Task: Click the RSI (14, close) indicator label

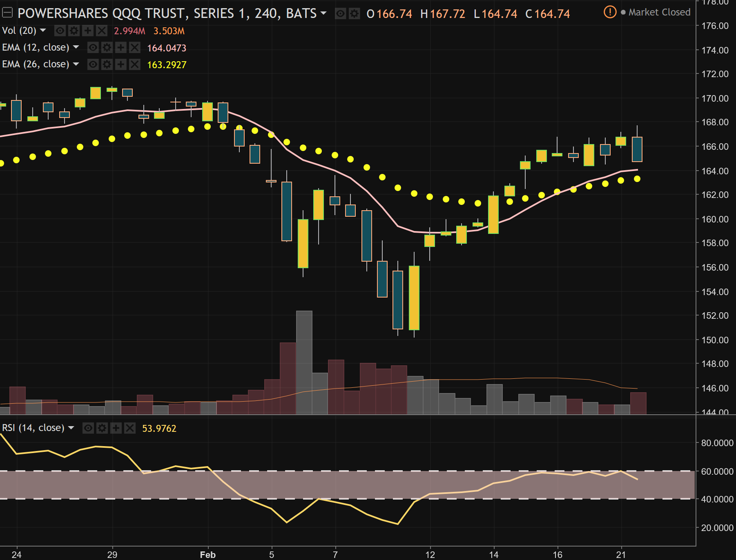Action: tap(33, 428)
